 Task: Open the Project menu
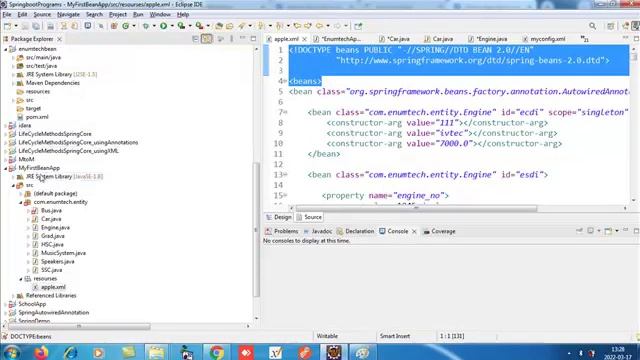pyautogui.click(x=118, y=14)
